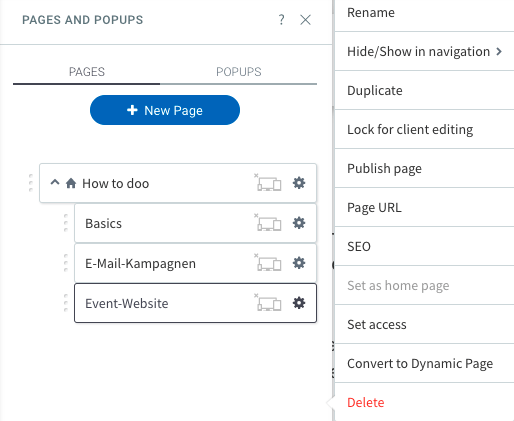Screen dimensions: 514x421
Task: Select the SEO menu option
Action: click(424, 246)
